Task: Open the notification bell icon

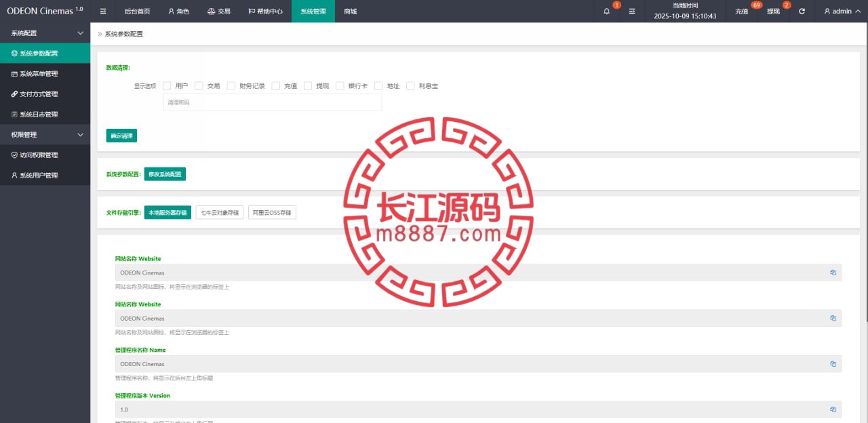Action: click(606, 12)
